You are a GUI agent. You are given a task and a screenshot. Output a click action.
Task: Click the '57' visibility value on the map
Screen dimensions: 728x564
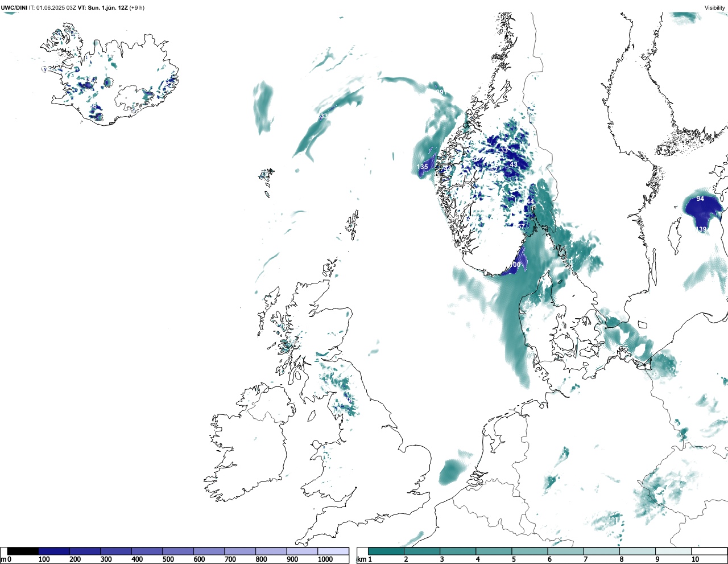tap(521, 227)
